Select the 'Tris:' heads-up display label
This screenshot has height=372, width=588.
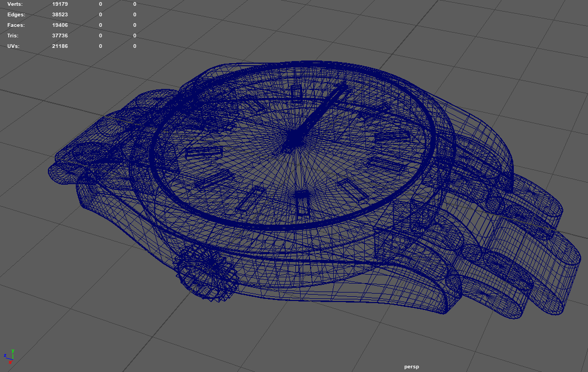pyautogui.click(x=13, y=36)
